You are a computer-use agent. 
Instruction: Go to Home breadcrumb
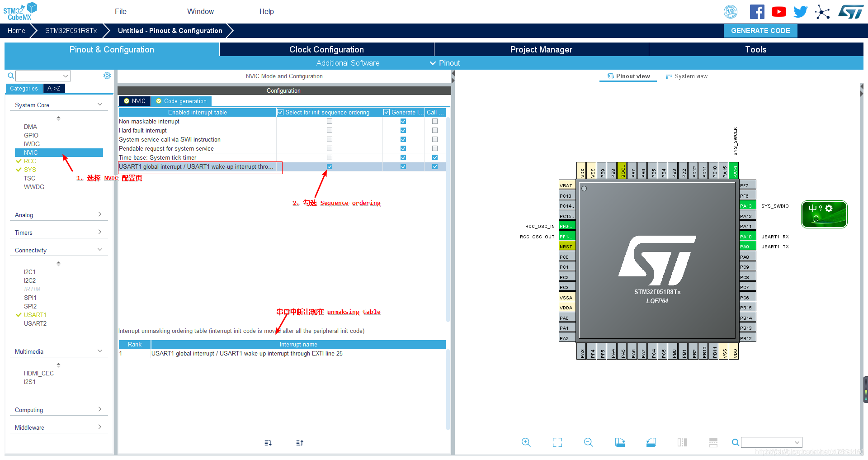point(16,31)
